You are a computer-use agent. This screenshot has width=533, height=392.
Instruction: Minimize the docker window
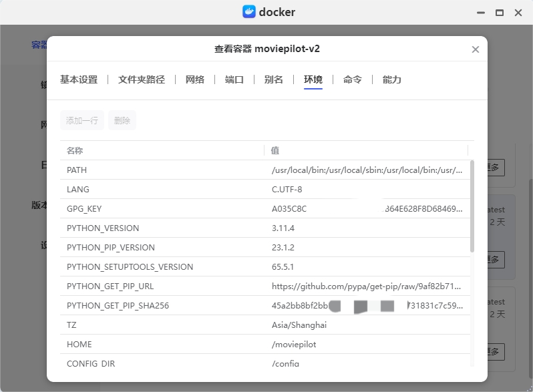tap(481, 13)
